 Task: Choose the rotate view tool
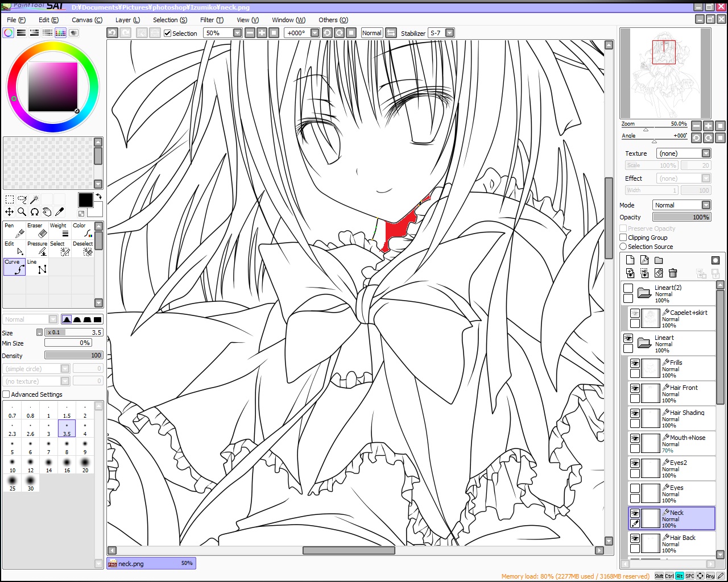click(x=35, y=212)
